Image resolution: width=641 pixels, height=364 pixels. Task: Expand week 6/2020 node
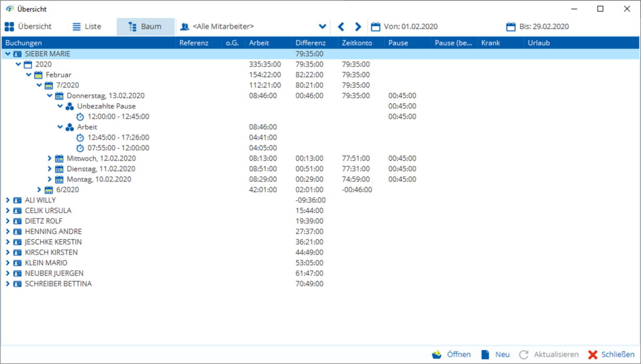click(40, 190)
